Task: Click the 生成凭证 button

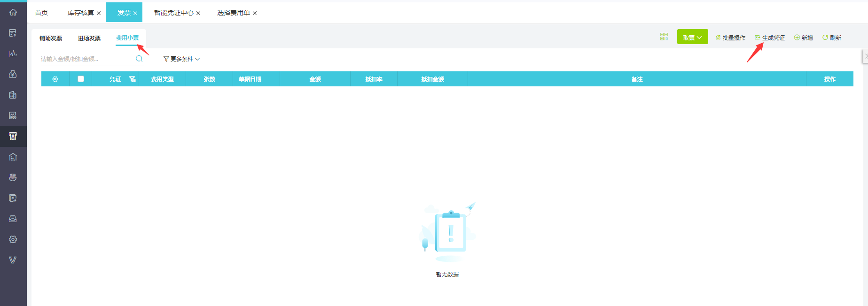Action: 770,38
